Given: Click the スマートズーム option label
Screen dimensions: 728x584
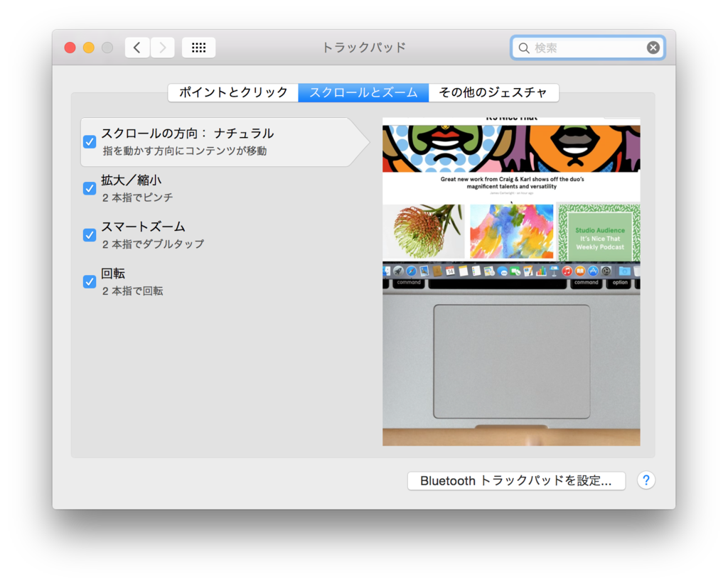Looking at the screenshot, I should pyautogui.click(x=143, y=227).
